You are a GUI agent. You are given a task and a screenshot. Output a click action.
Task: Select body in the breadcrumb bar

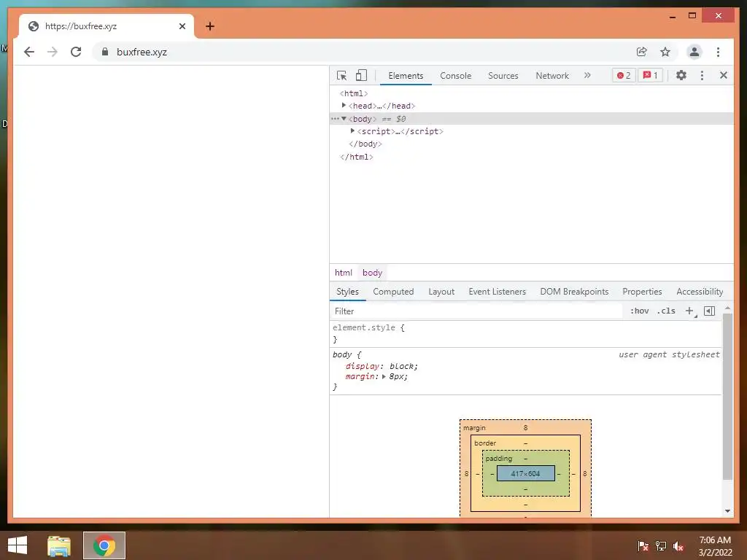pyautogui.click(x=372, y=273)
